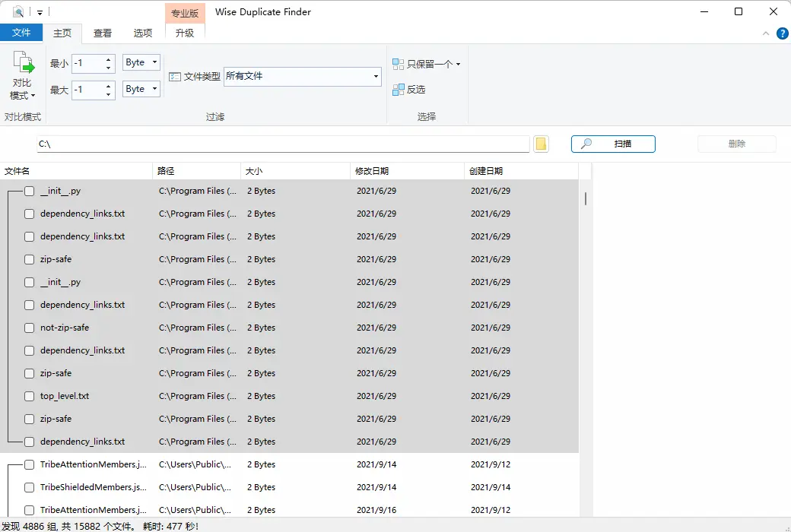791x532 pixels.
Task: Start scanning with the 扫描 button
Action: (x=613, y=144)
